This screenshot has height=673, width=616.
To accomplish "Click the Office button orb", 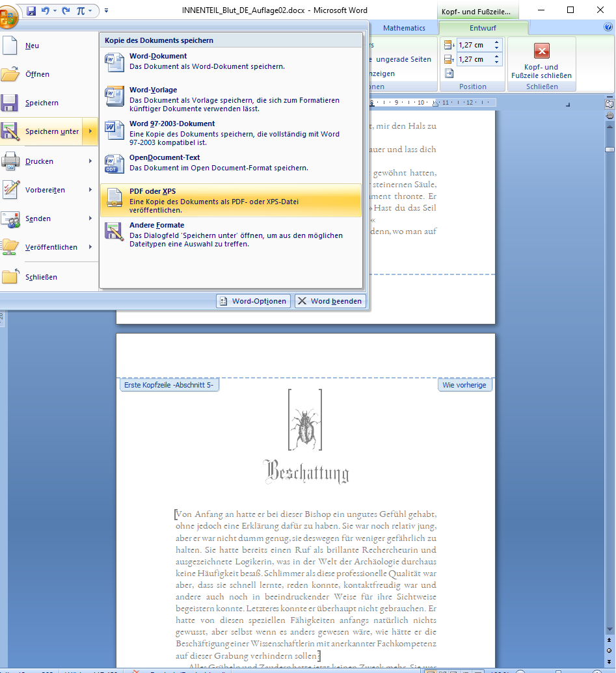I will (8, 16).
